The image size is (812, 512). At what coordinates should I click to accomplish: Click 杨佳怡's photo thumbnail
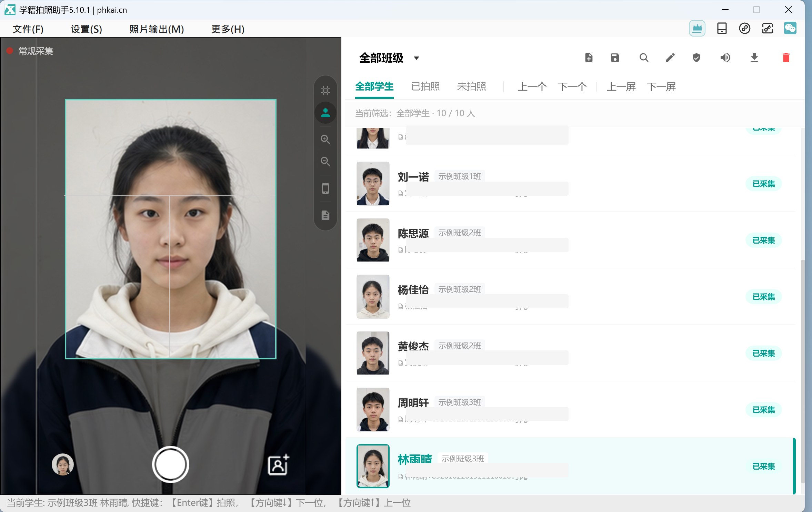click(373, 297)
